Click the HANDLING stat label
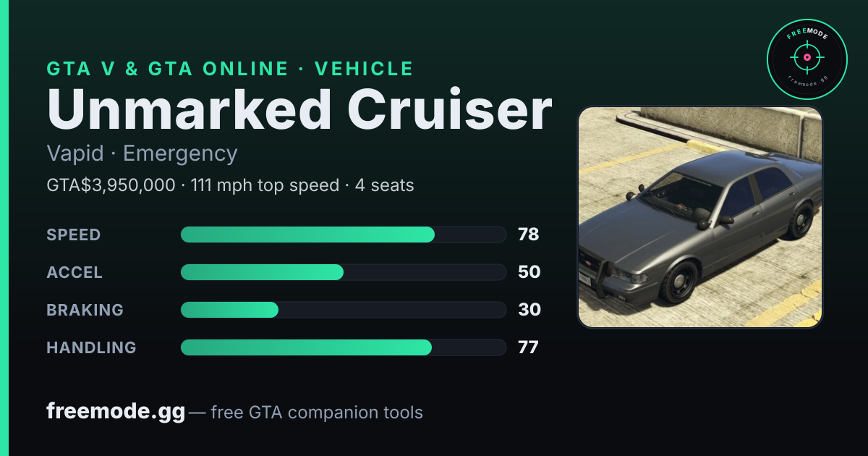This screenshot has height=456, width=868. click(x=91, y=347)
